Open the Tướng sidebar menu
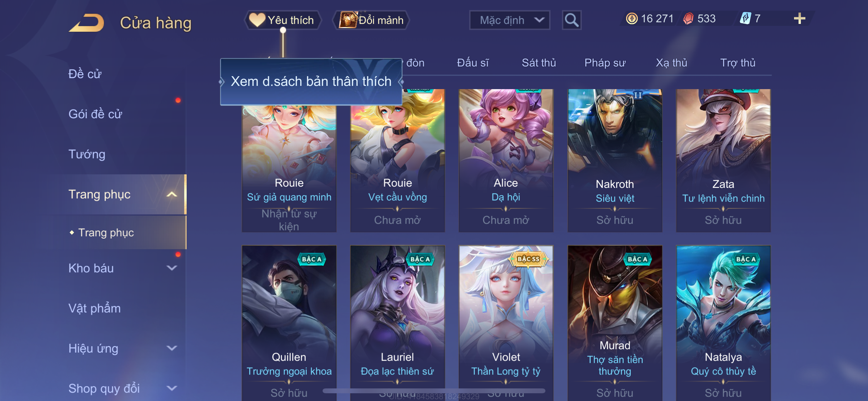 (87, 155)
